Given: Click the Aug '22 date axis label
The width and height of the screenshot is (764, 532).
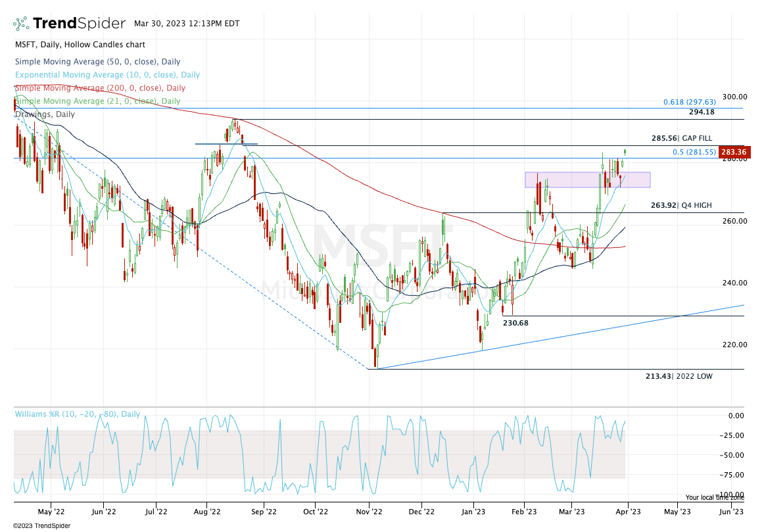Looking at the screenshot, I should click(x=207, y=512).
